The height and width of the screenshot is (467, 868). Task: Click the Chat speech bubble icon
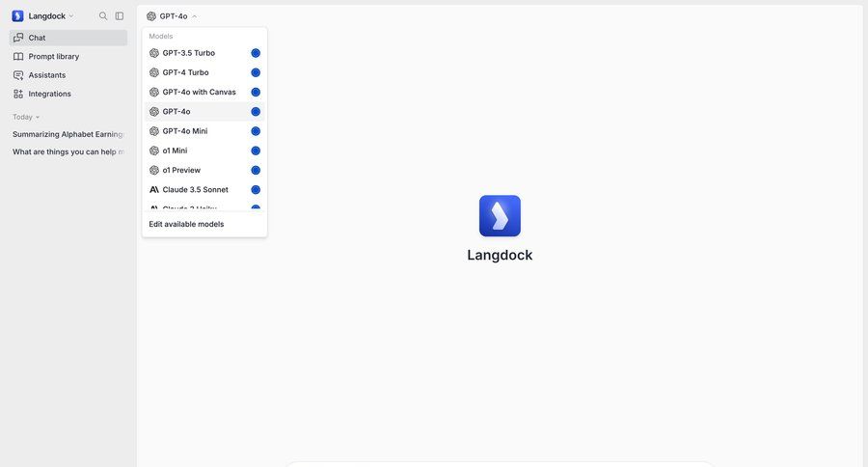tap(18, 38)
